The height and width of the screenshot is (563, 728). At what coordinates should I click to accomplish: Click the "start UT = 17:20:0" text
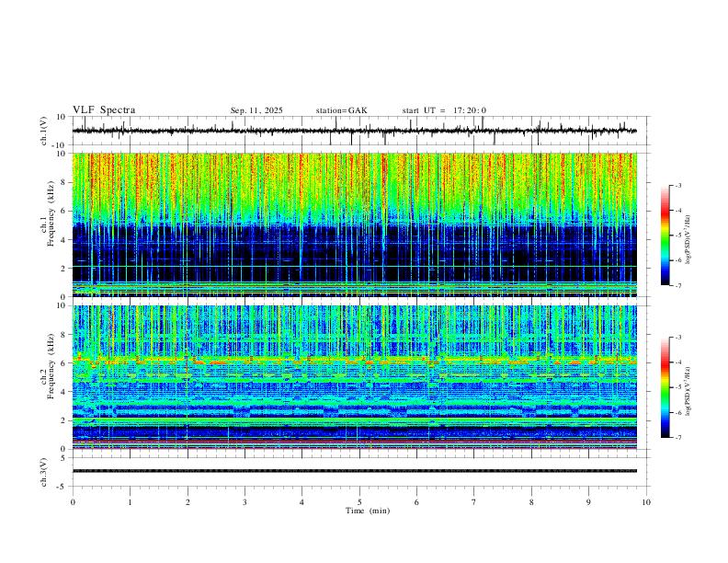[x=444, y=110]
